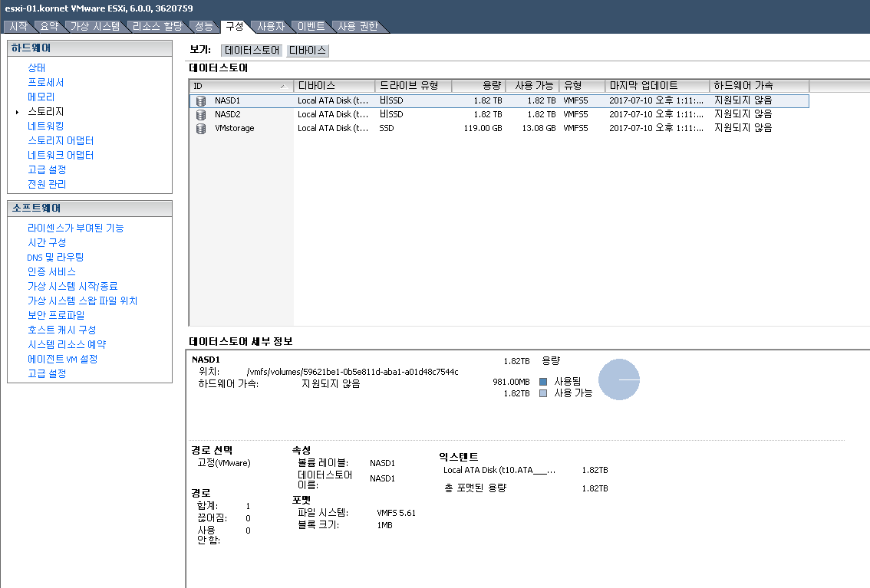
Task: Open the 사용자 tab
Action: coord(271,27)
